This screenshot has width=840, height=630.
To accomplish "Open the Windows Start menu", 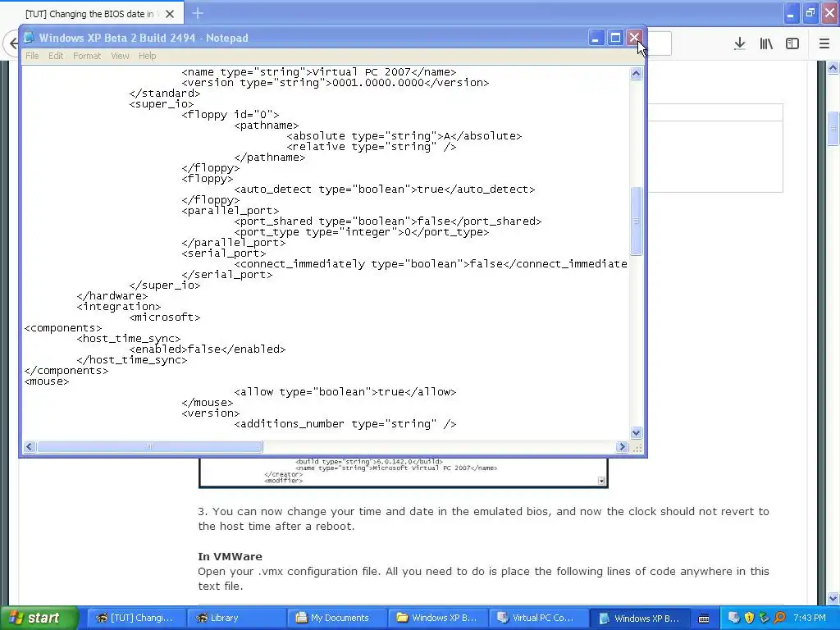I will (x=38, y=618).
